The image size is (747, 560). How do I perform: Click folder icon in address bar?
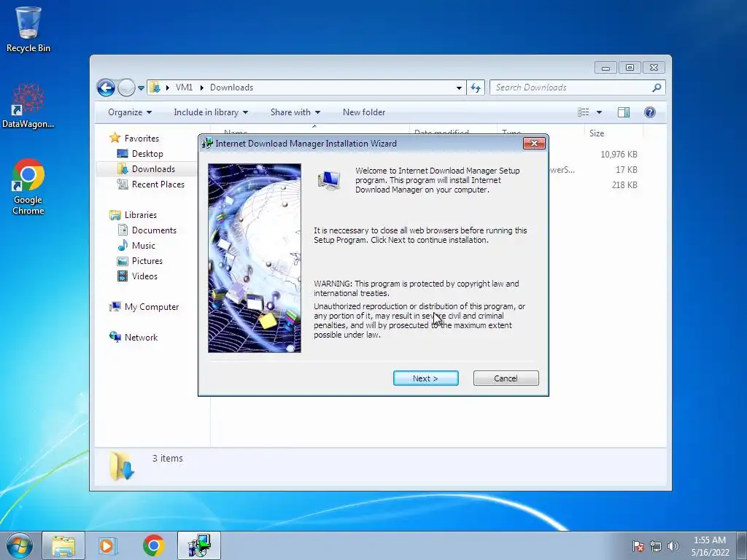click(x=155, y=87)
